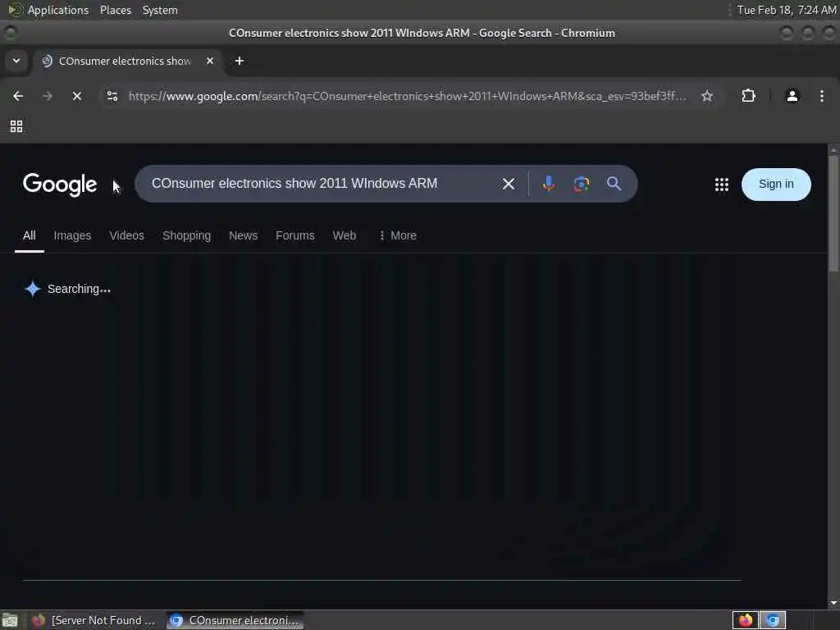Switch to Videos results
840x630 pixels.
[126, 235]
